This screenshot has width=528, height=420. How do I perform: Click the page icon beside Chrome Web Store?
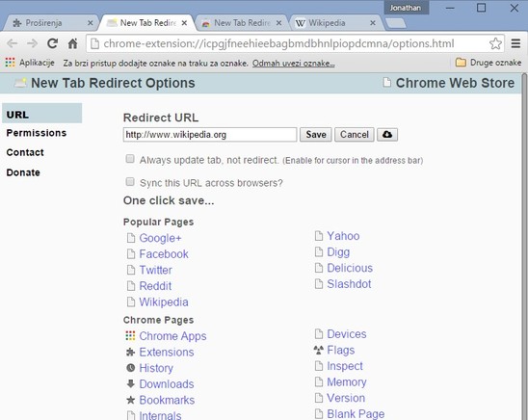tap(387, 83)
